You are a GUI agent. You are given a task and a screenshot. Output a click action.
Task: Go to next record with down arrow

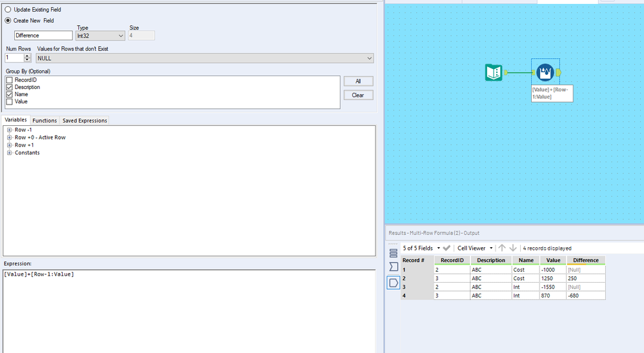pos(513,248)
